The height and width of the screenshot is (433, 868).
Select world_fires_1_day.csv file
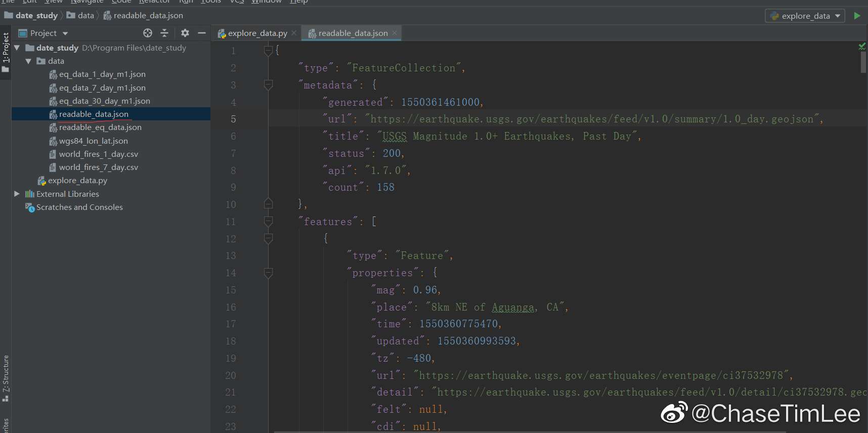98,154
